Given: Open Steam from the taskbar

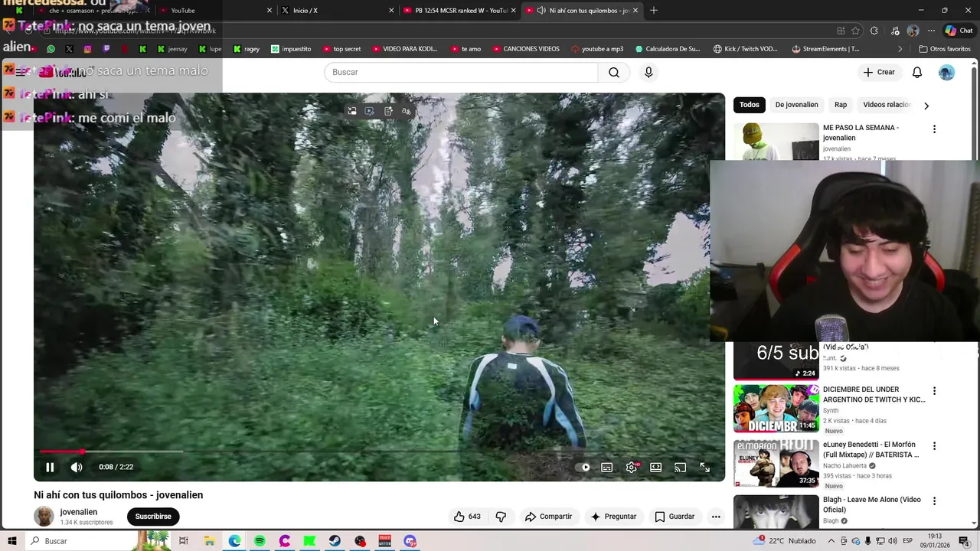Looking at the screenshot, I should (335, 541).
